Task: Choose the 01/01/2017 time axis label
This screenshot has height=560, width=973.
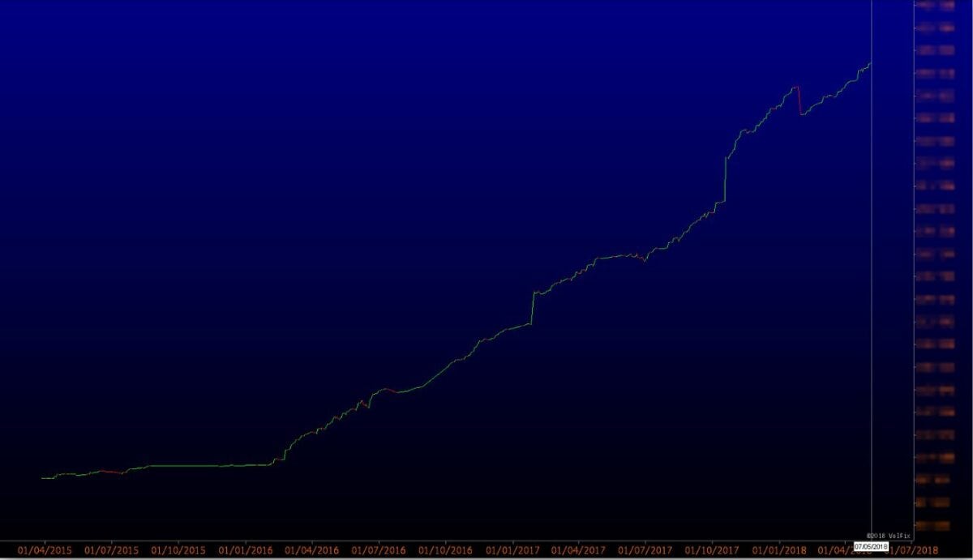Action: pyautogui.click(x=513, y=550)
